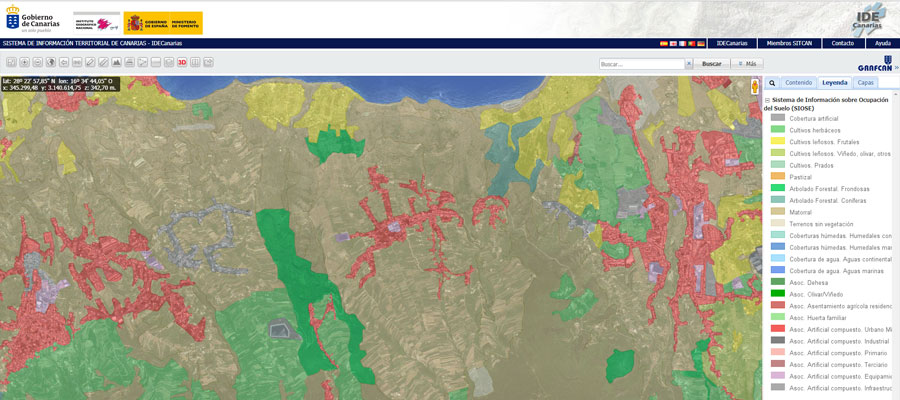Open the Capas tab

point(865,83)
